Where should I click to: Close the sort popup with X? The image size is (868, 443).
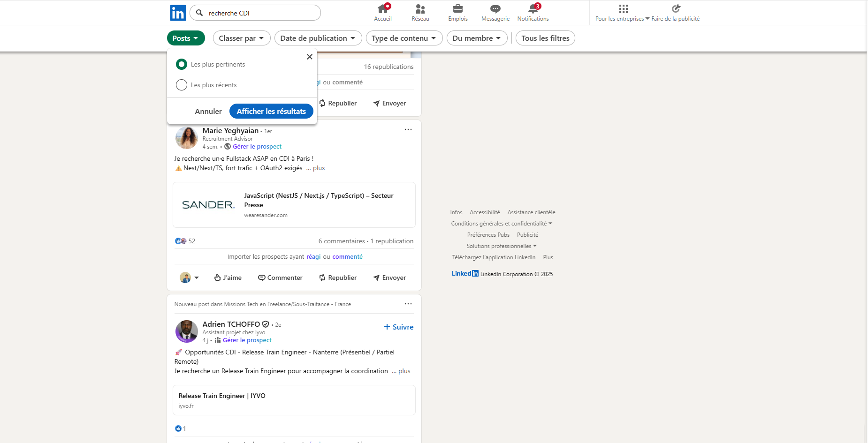point(309,57)
